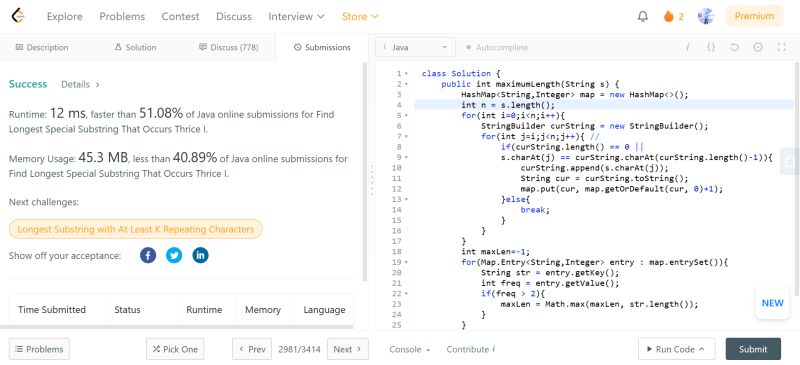This screenshot has height=365, width=800.
Task: Click the NEW floating badge
Action: point(772,303)
